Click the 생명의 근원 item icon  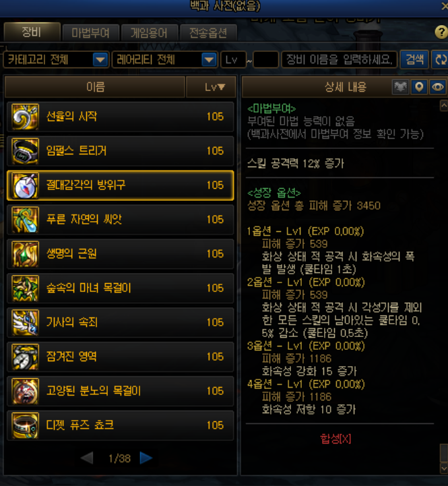(25, 254)
